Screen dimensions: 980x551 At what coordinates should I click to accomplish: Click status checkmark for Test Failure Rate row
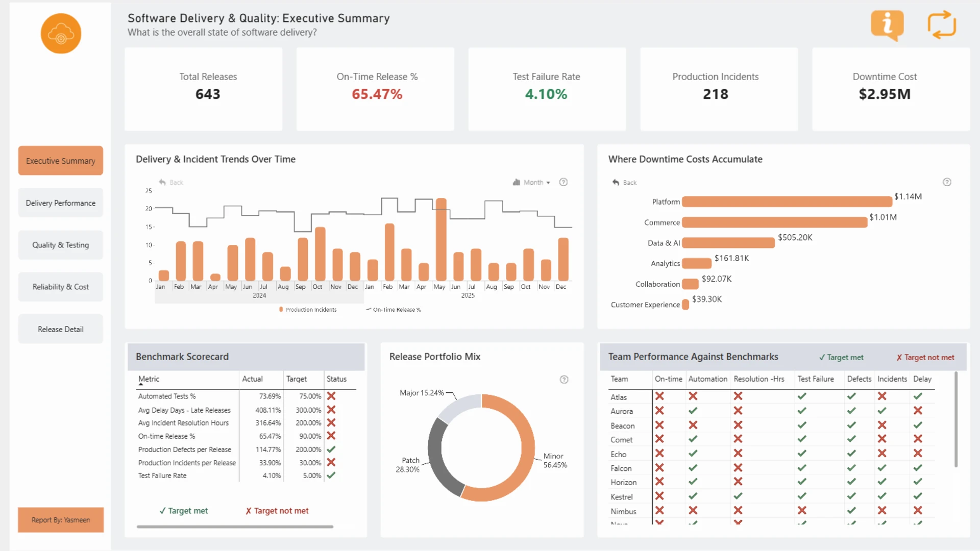(331, 475)
